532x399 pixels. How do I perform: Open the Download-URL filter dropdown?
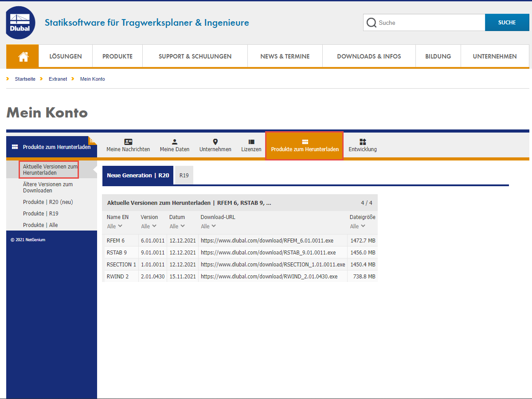tap(208, 226)
